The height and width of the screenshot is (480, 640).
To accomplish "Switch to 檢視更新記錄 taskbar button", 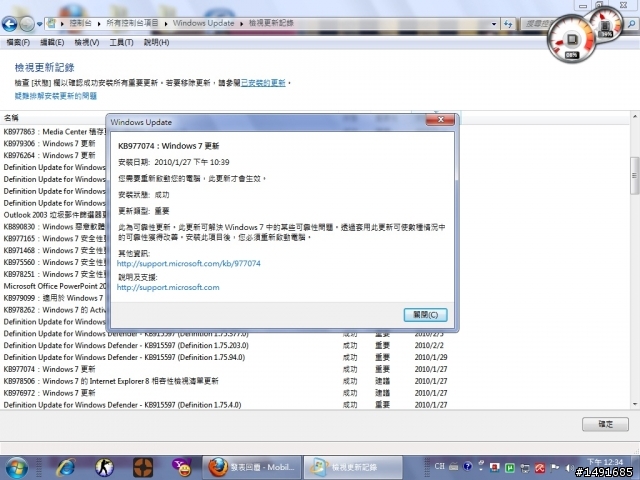I will (x=353, y=467).
